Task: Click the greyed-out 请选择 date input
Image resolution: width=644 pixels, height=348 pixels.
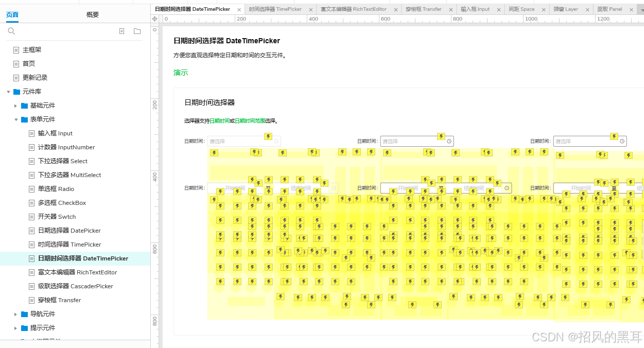Action: (x=244, y=141)
